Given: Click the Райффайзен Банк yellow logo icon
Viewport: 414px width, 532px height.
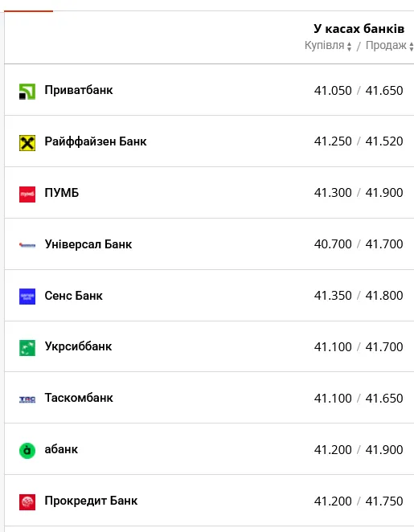Looking at the screenshot, I should (27, 143).
